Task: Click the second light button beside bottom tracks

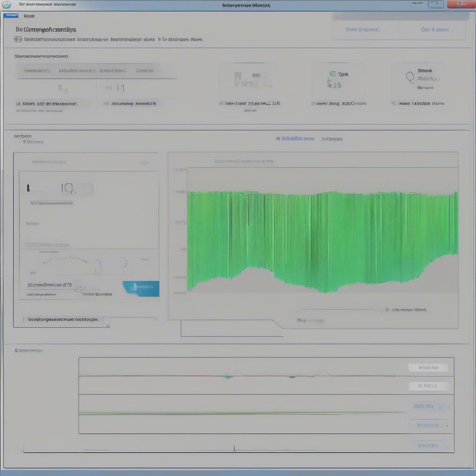Action: coord(428,386)
